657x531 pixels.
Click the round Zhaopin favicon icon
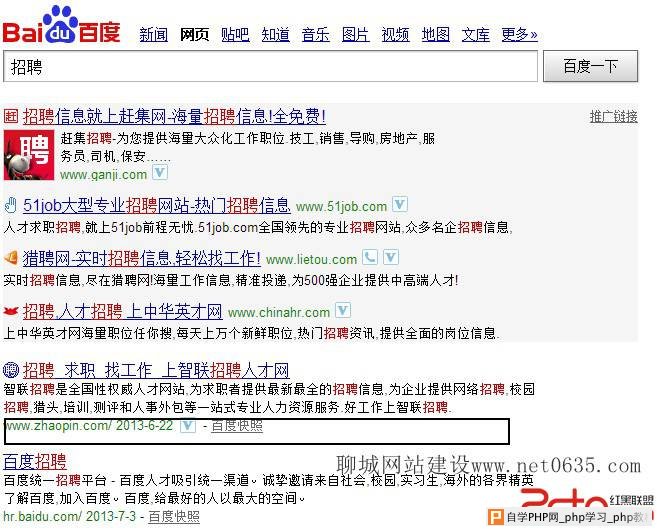pyautogui.click(x=11, y=370)
